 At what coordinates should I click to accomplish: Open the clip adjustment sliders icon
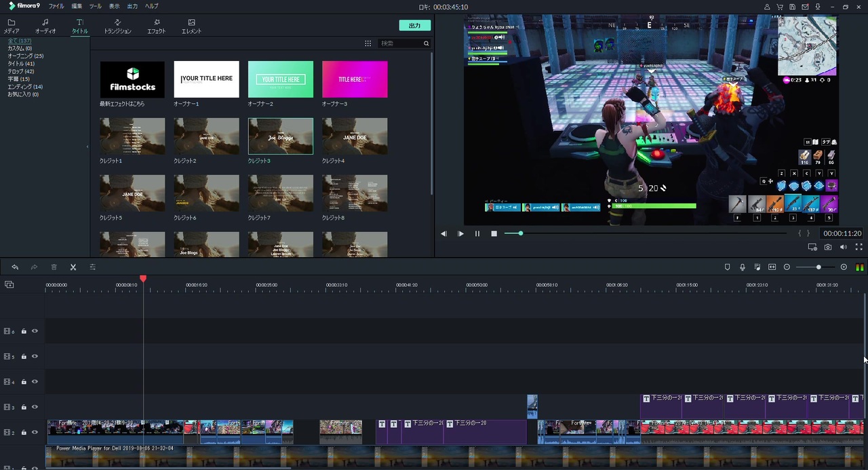point(92,267)
